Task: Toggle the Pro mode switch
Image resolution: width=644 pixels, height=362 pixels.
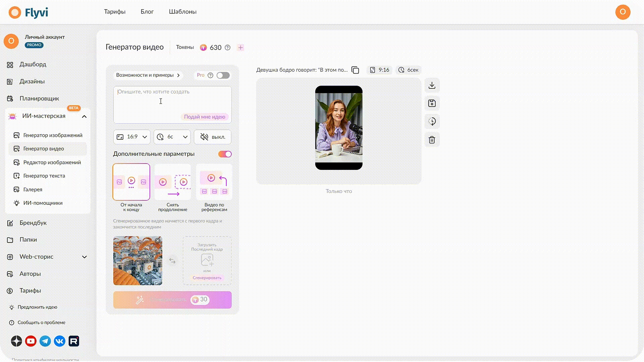Action: 223,75
